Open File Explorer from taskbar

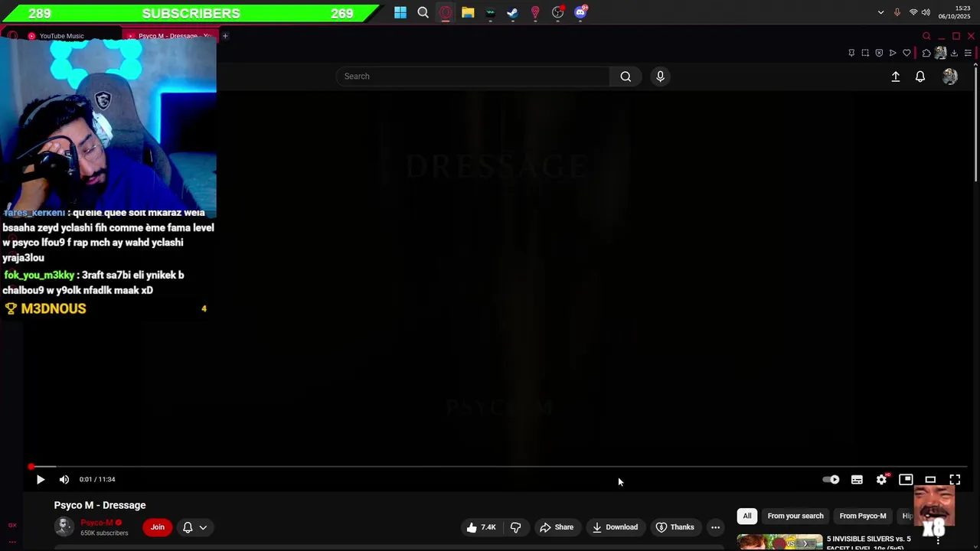click(468, 12)
